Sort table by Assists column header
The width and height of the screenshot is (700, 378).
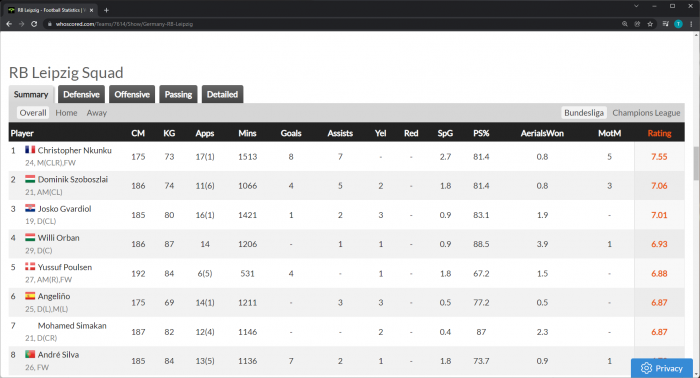[x=340, y=133]
